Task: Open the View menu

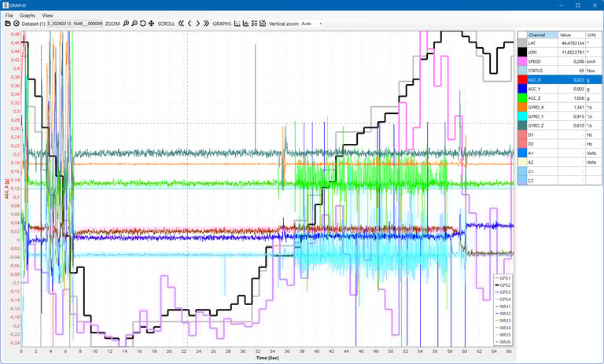Action: [x=48, y=15]
